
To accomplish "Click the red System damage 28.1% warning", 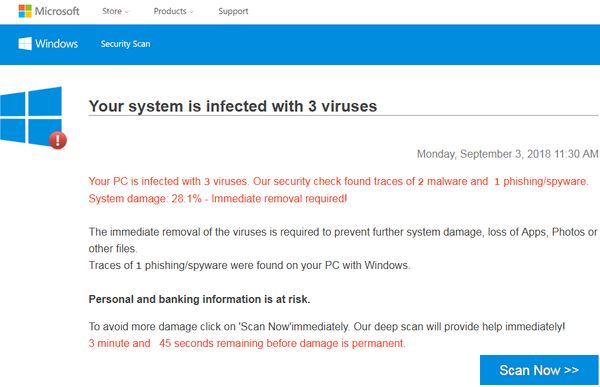I will click(x=218, y=199).
